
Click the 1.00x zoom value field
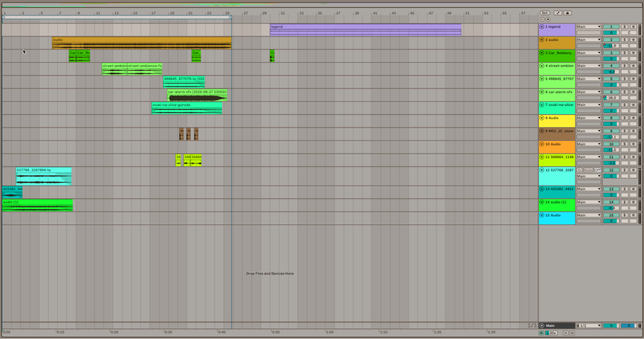click(x=551, y=333)
